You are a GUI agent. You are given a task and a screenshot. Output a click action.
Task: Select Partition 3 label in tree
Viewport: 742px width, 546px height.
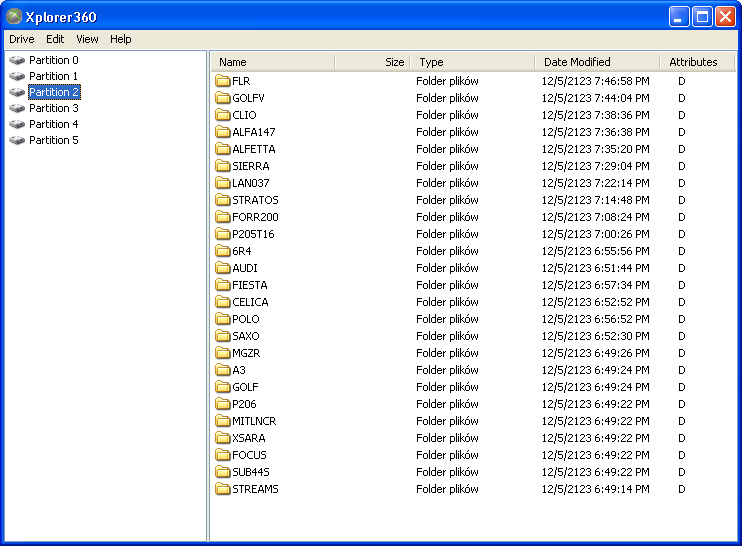pos(53,108)
